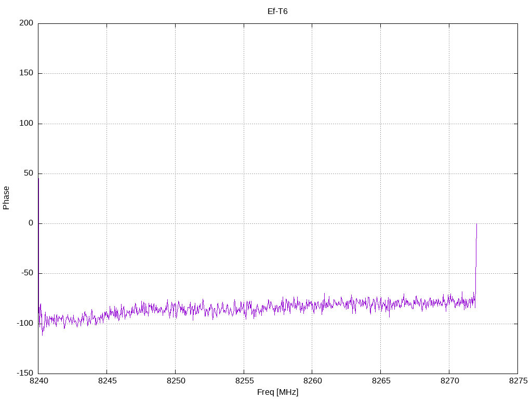Click the -100 y-axis tick label
The image size is (532, 399).
point(25,323)
